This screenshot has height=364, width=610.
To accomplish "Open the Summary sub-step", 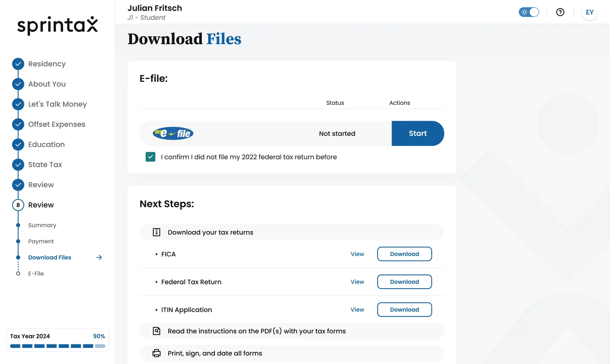I will click(x=42, y=225).
